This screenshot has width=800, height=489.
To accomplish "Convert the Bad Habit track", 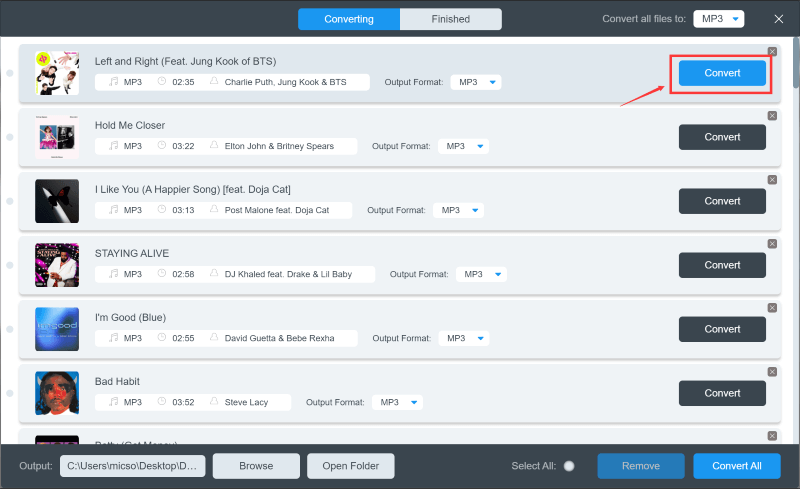I will click(x=722, y=393).
